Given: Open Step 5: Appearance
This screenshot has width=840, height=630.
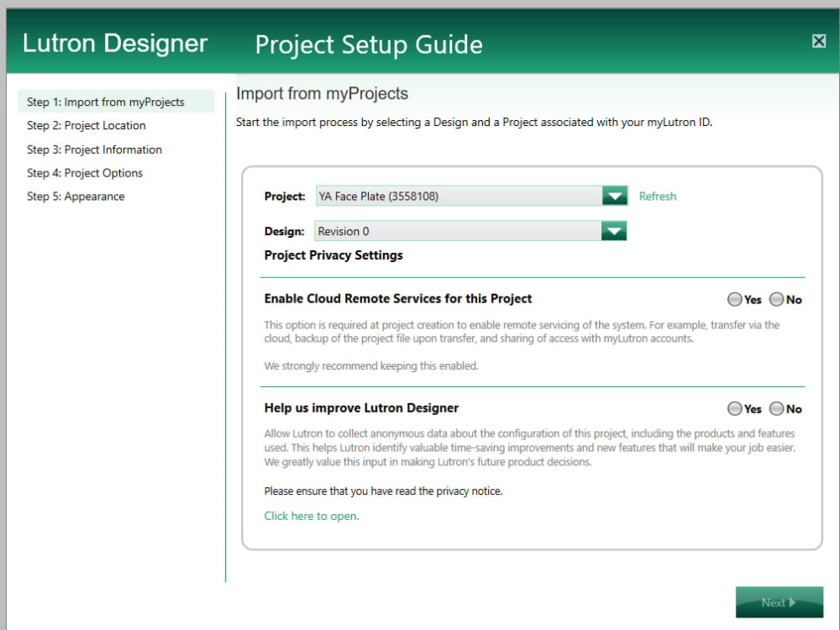Looking at the screenshot, I should tap(76, 197).
